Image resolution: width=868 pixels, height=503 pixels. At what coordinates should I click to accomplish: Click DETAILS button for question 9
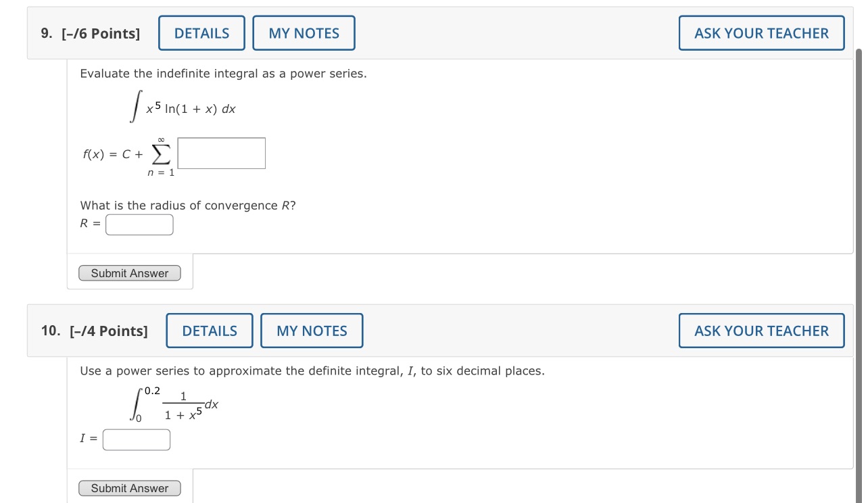[201, 32]
